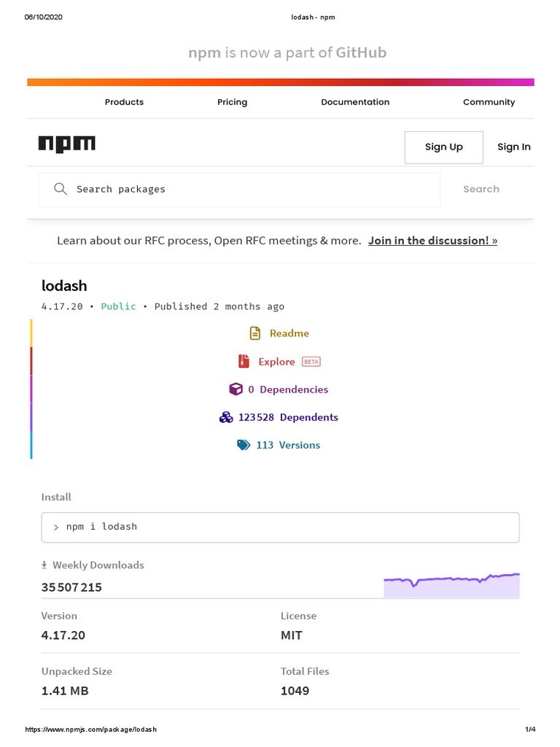Image resolution: width=560 pixels, height=747 pixels.
Task: Open the Community menu item
Action: coord(489,102)
